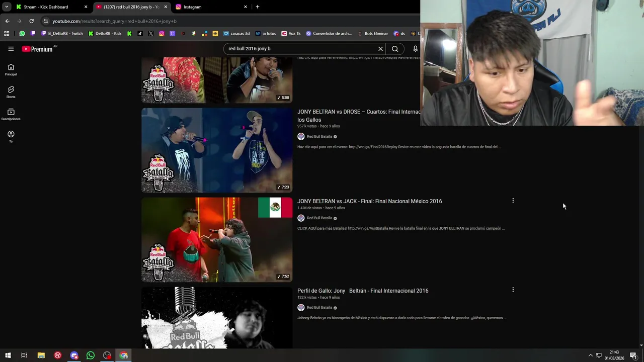Open Red Bull Batalla channel under Perfil de Gallo
This screenshot has height=362, width=644.
point(319,307)
